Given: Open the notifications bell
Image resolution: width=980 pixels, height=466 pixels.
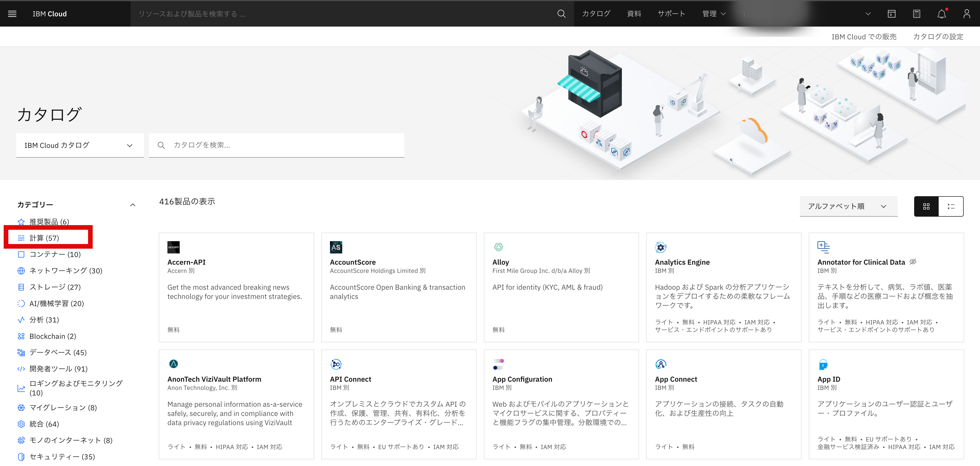Looking at the screenshot, I should [x=941, y=14].
